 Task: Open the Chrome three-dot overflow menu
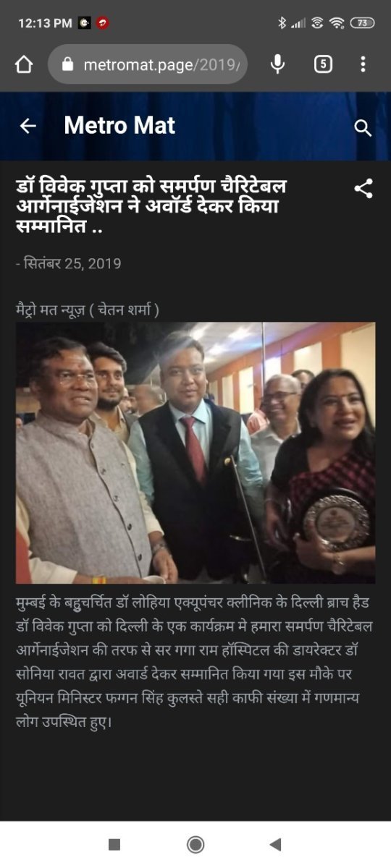click(x=363, y=64)
